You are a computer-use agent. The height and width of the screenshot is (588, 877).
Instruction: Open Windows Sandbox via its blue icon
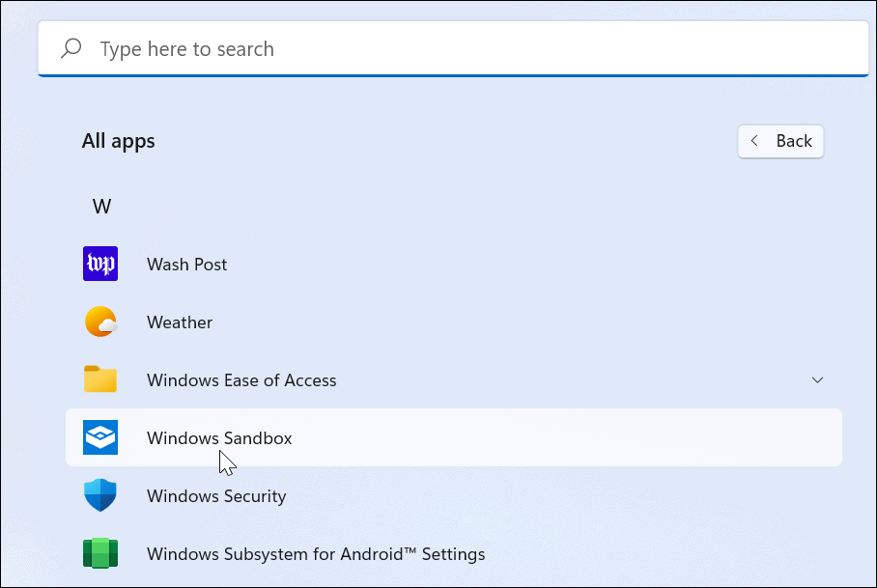(x=100, y=437)
